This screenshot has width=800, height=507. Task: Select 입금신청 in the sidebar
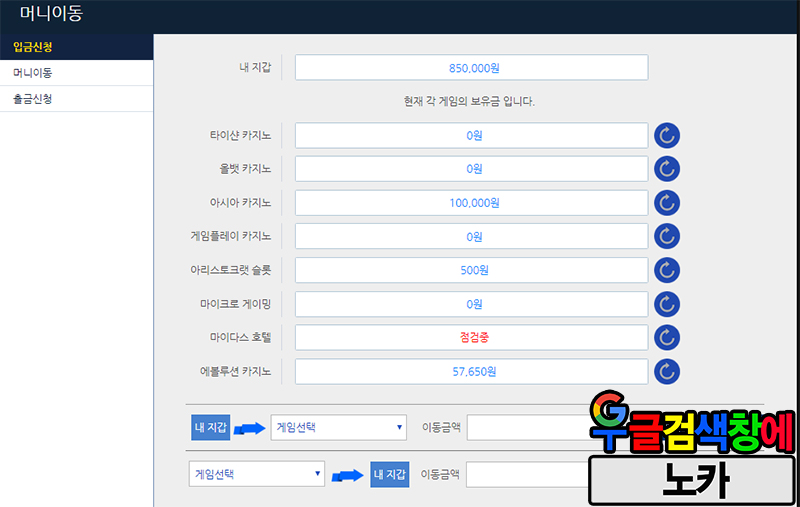point(76,47)
